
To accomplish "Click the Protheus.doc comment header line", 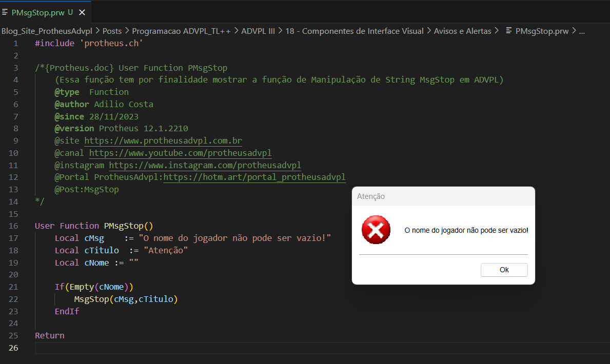I will (131, 68).
